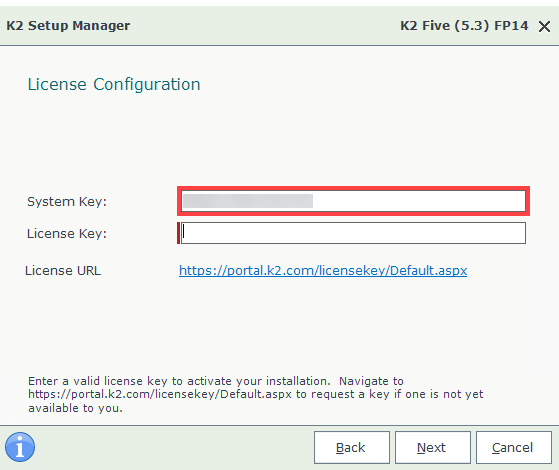Close the K2 Setup Manager window
Viewport: 559px width, 470px height.
(x=544, y=26)
